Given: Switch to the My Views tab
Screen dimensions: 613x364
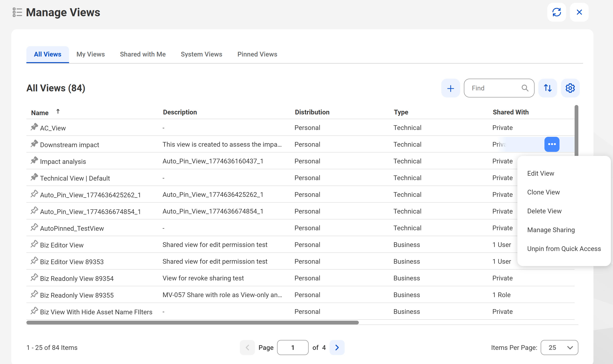Looking at the screenshot, I should pos(90,54).
